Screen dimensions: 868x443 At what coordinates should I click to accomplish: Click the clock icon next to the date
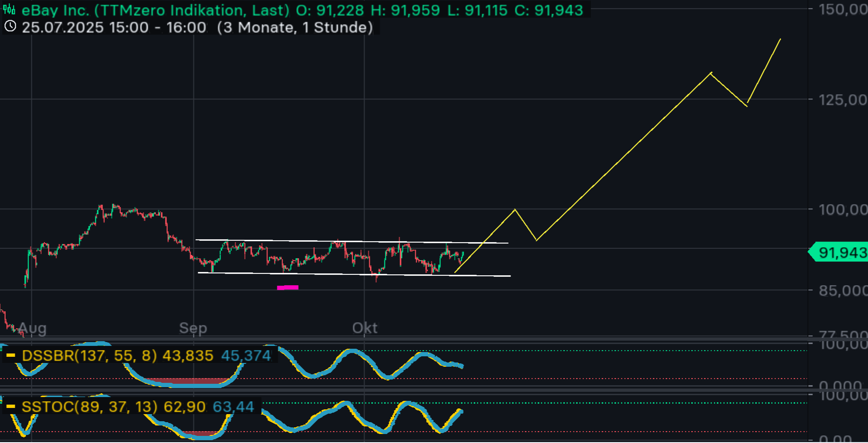(10, 27)
